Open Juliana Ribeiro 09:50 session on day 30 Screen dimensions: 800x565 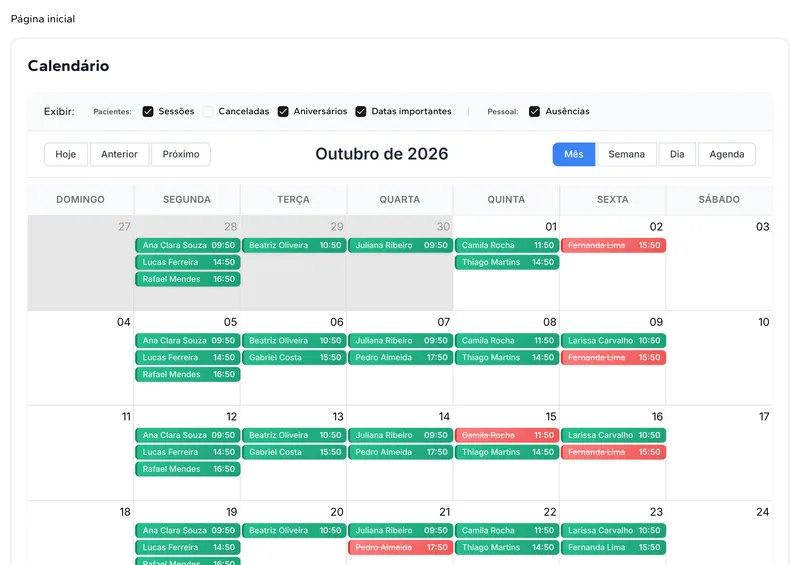tap(401, 245)
